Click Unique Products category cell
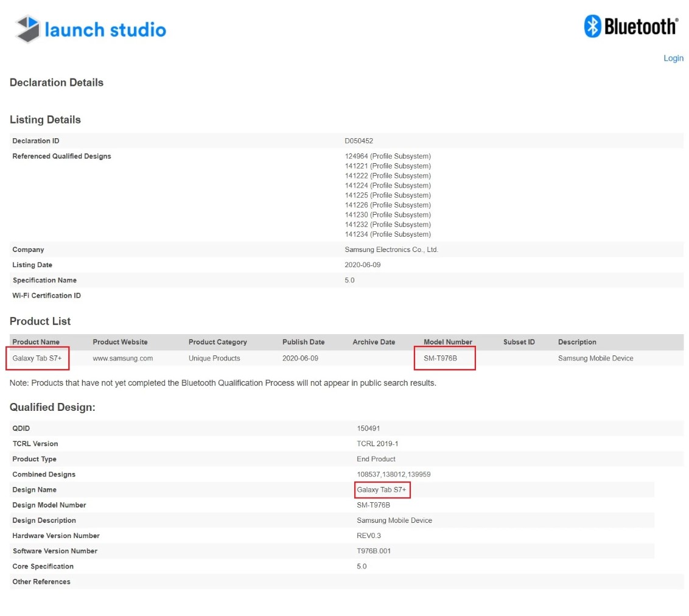 [x=214, y=359]
